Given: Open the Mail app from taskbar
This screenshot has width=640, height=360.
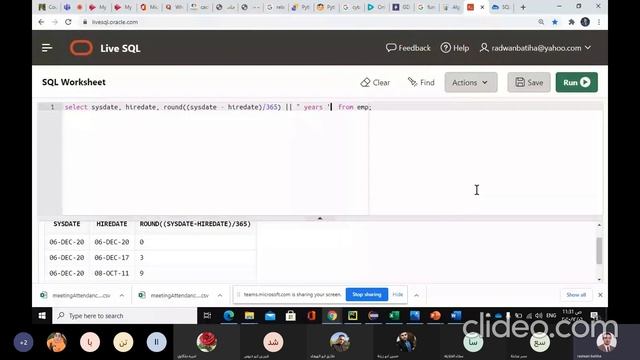Looking at the screenshot, I should pos(270,316).
